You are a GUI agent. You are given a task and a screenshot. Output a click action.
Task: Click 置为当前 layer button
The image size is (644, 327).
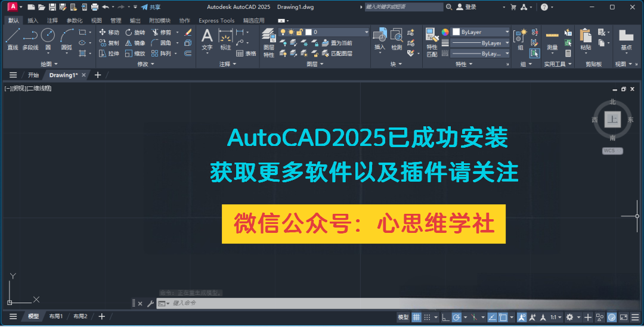(x=337, y=43)
